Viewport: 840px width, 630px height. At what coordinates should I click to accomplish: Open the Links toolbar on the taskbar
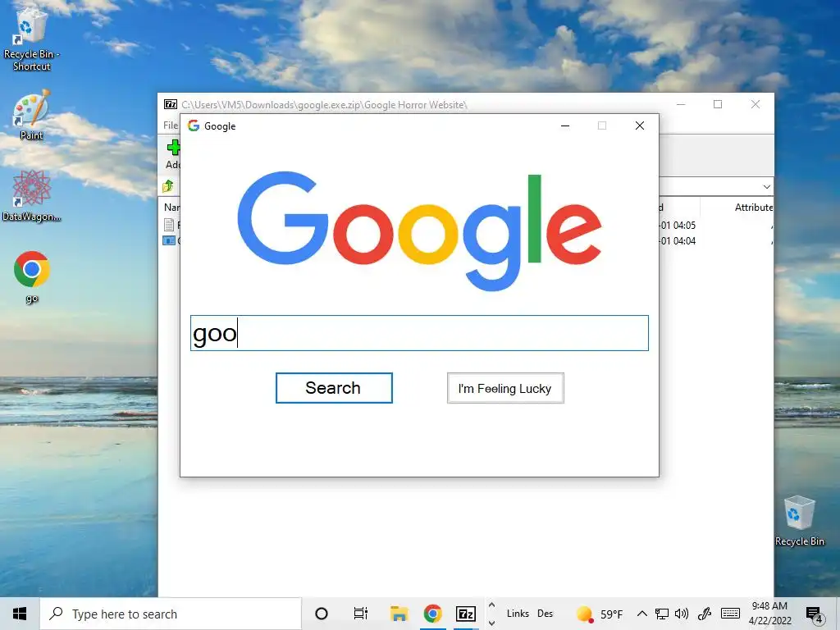tap(518, 614)
